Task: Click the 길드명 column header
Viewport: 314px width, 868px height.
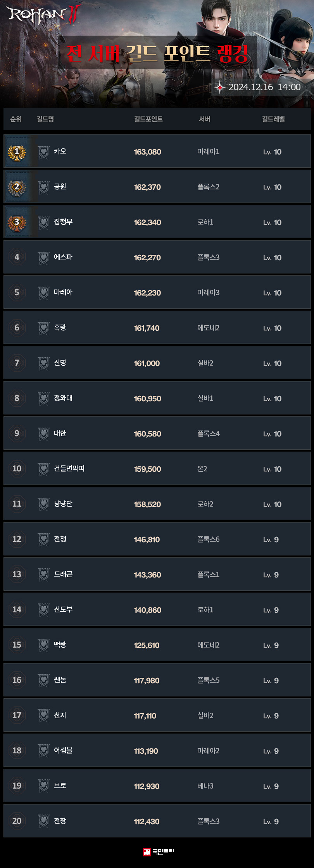Action: click(x=45, y=119)
